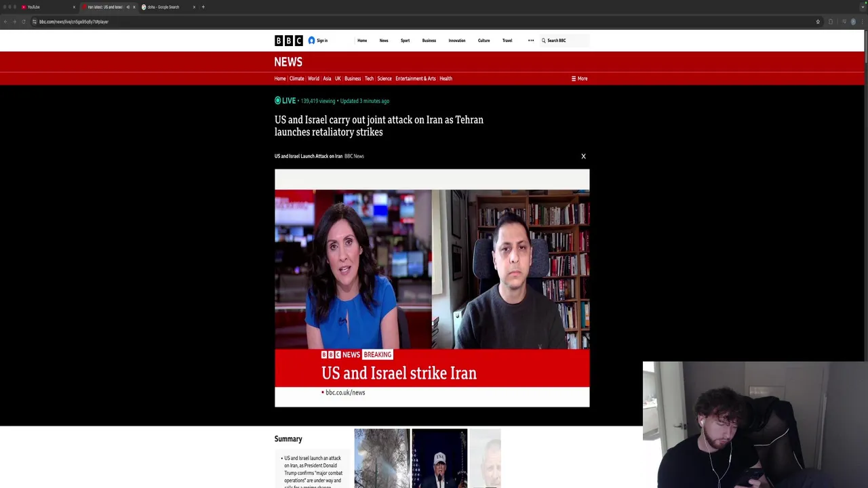The image size is (868, 488).
Task: Go to Entertainment & Arts section
Action: tap(416, 79)
